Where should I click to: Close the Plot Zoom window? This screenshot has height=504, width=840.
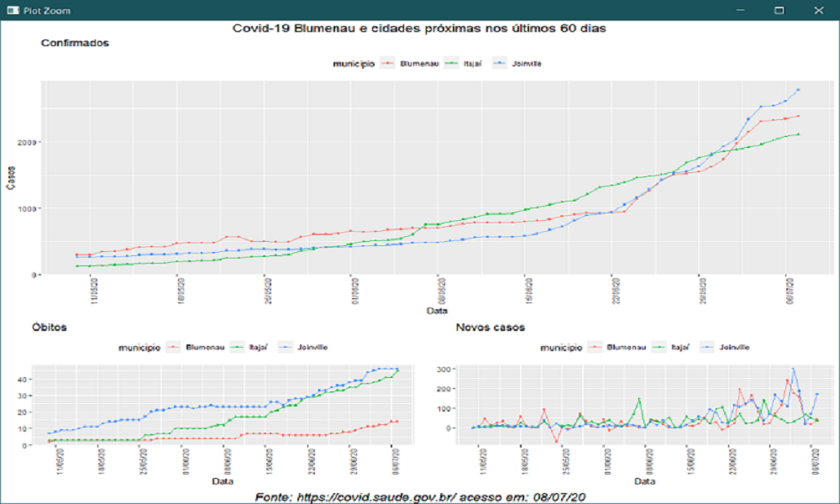tap(818, 10)
